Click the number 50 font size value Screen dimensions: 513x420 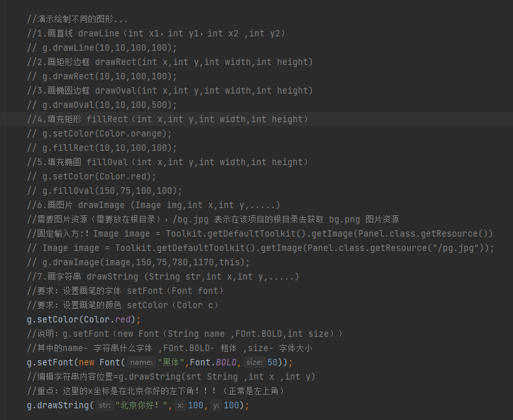click(273, 363)
